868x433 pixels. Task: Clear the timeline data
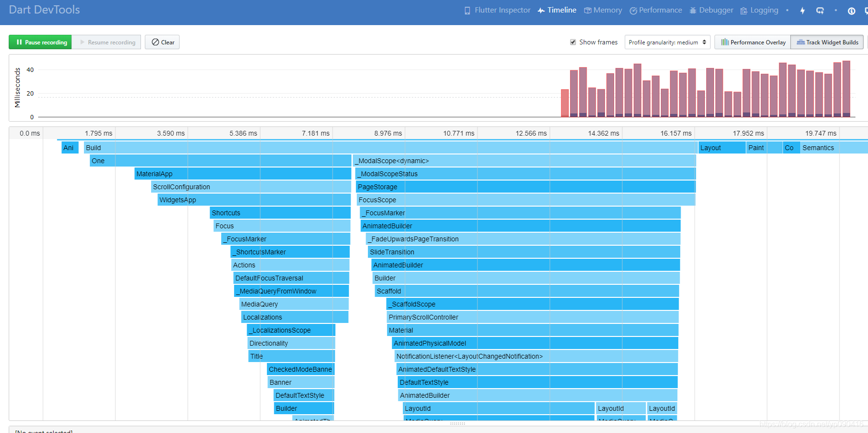pyautogui.click(x=163, y=42)
